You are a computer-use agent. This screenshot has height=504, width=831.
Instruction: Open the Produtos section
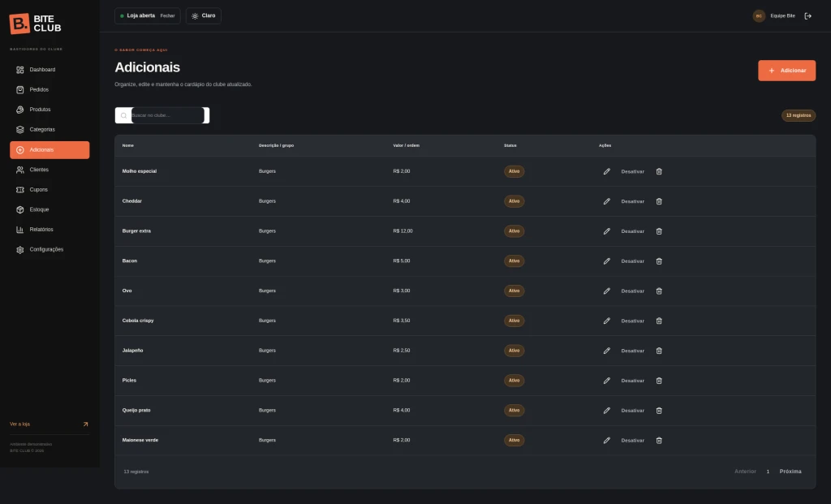point(50,110)
